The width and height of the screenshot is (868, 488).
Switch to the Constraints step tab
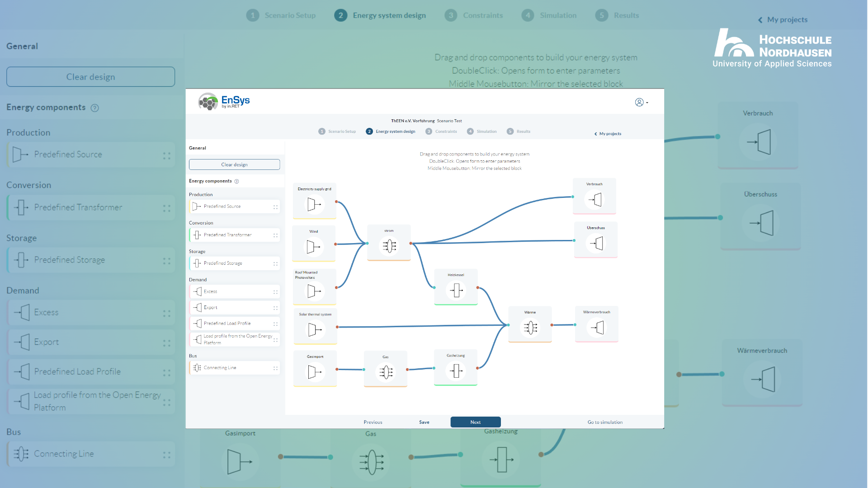441,131
